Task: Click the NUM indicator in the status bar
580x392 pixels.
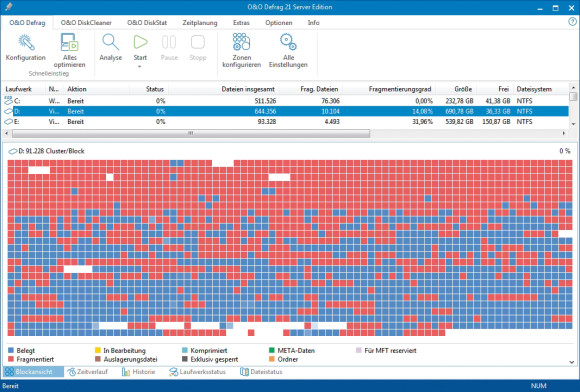Action: pos(539,386)
